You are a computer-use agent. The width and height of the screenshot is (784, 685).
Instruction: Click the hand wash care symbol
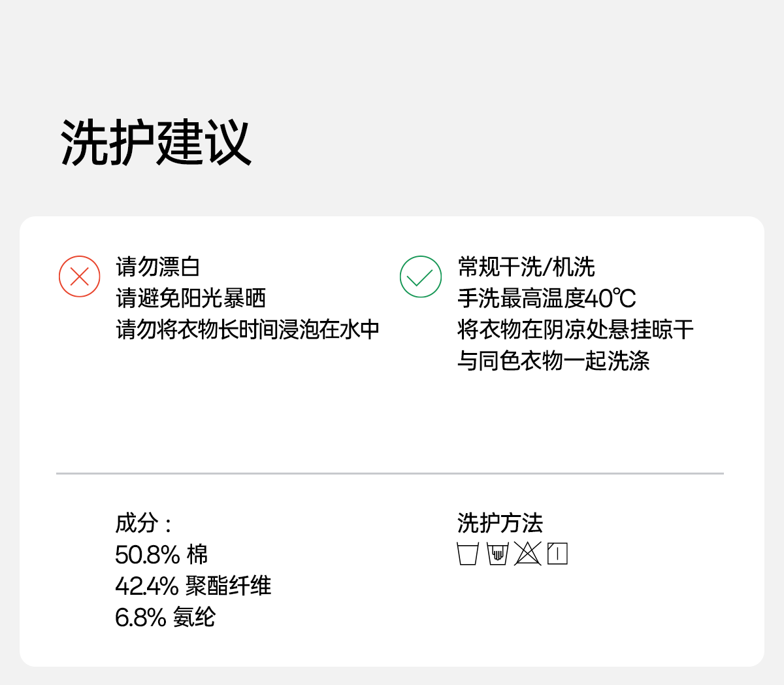click(498, 554)
